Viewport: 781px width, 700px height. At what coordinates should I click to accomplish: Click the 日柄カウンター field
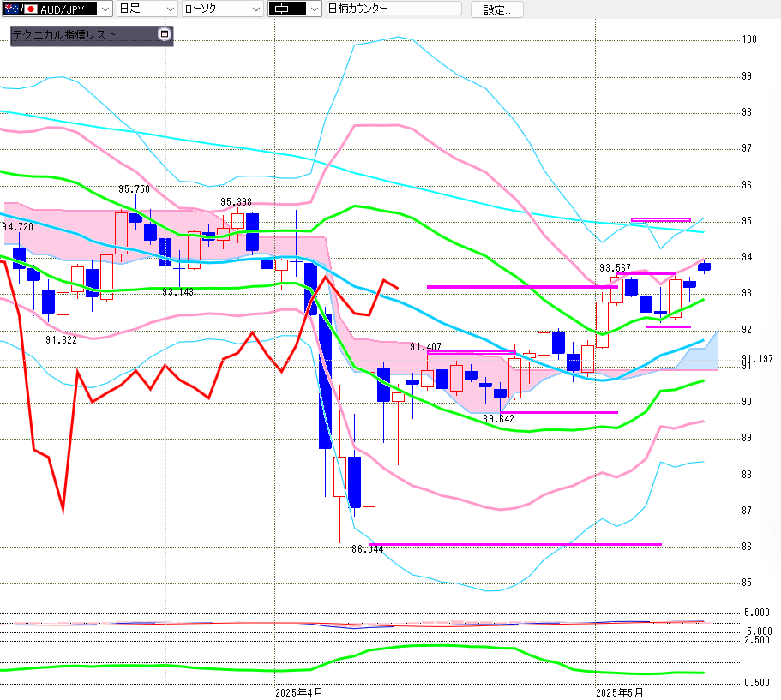[x=394, y=9]
